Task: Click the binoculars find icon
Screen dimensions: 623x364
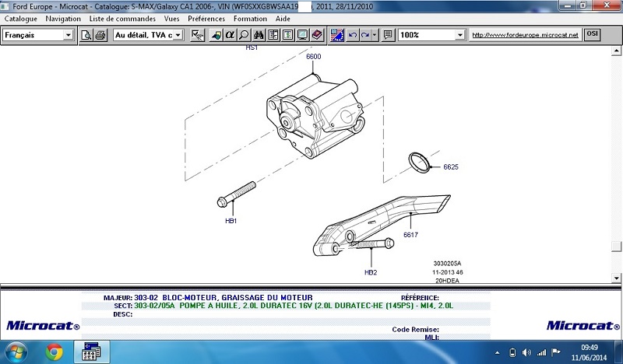Action: [259, 35]
